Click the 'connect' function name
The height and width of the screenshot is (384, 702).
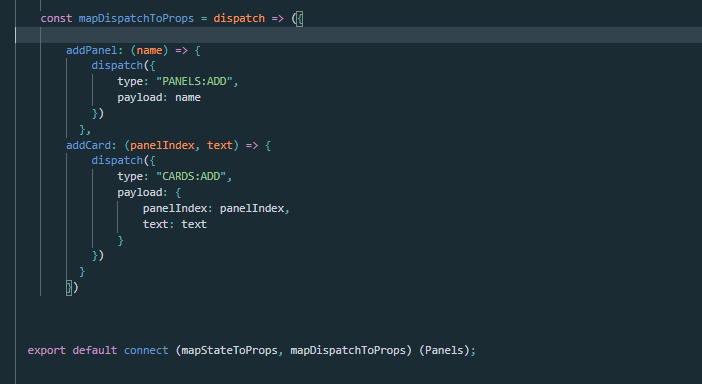tap(146, 350)
